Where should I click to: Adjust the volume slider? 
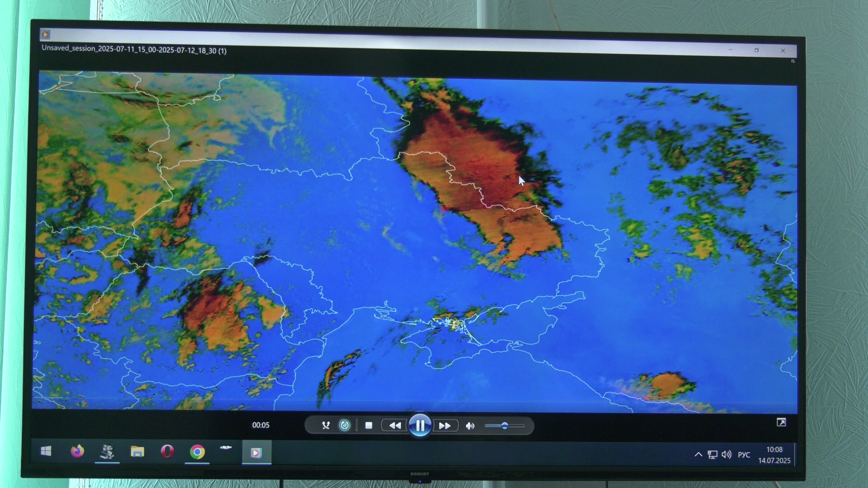[505, 426]
